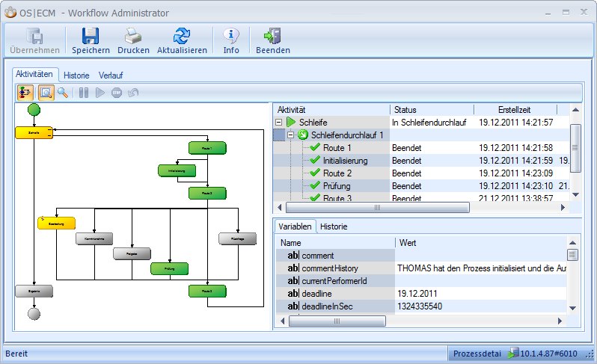
Task: Toggle the zoom-to-fit view button
Action: pos(45,93)
